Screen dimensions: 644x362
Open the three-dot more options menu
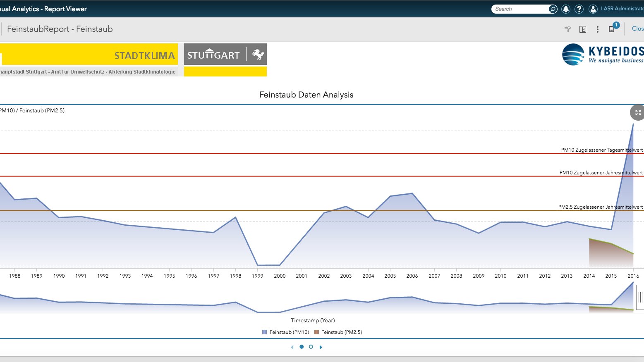[x=597, y=29]
